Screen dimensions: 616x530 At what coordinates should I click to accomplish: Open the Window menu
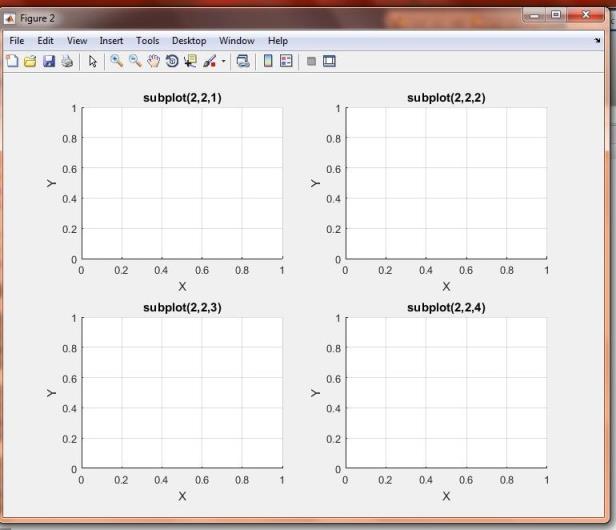[x=236, y=41]
